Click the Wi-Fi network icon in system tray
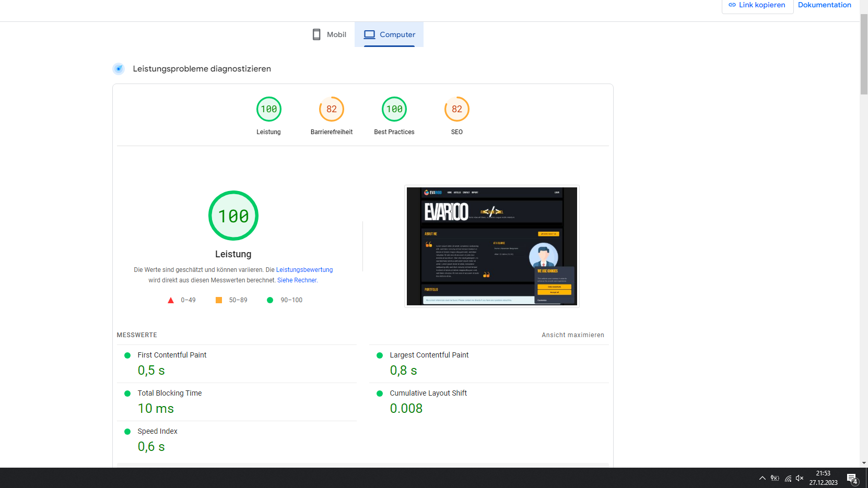The height and width of the screenshot is (488, 868). pos(788,478)
